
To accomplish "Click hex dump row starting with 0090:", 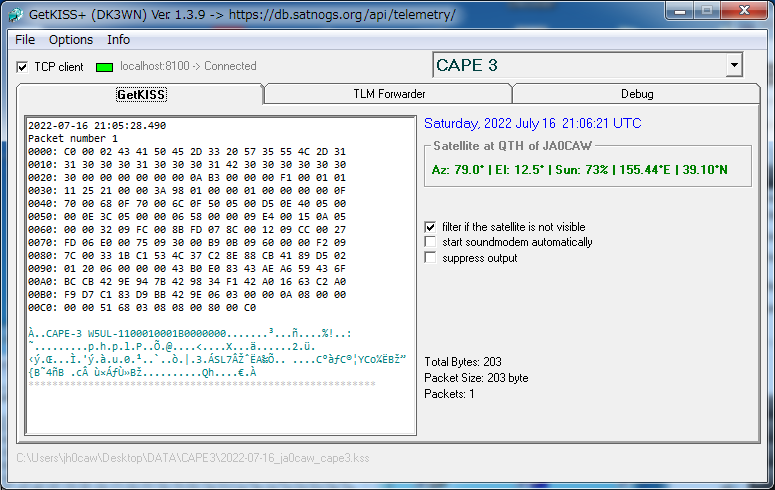I will (x=187, y=268).
